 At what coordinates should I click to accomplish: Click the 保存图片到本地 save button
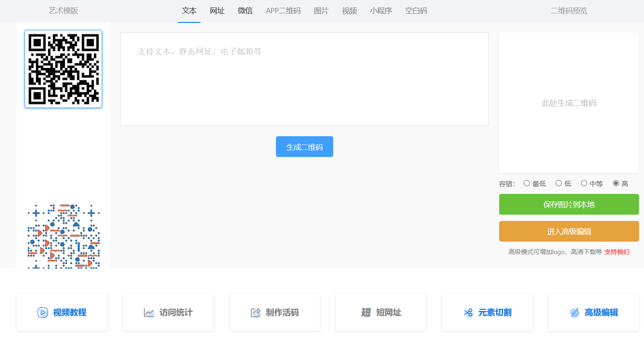(568, 204)
